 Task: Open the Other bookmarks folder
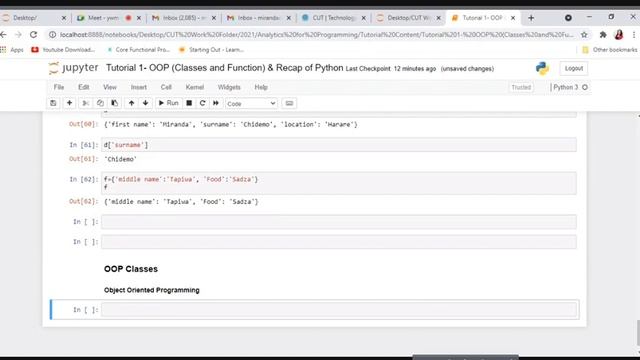[610, 50]
